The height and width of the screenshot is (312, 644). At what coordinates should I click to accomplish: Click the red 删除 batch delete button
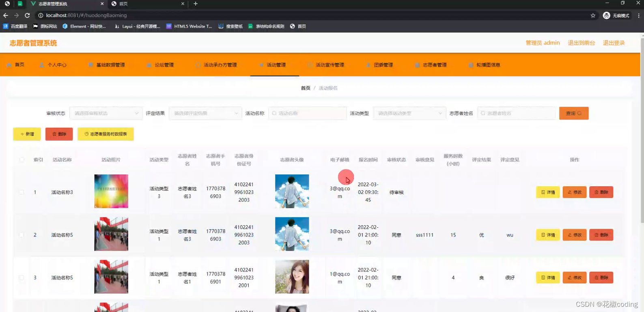pyautogui.click(x=59, y=134)
